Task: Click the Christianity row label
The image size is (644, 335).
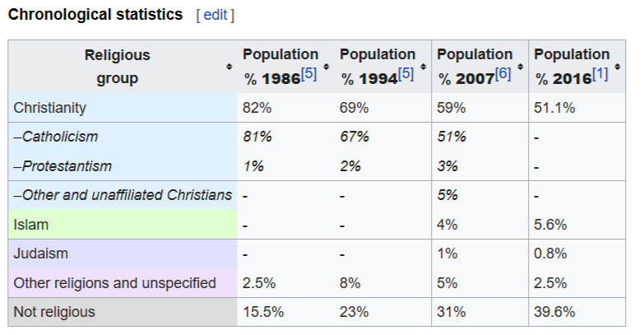Action: [x=50, y=108]
